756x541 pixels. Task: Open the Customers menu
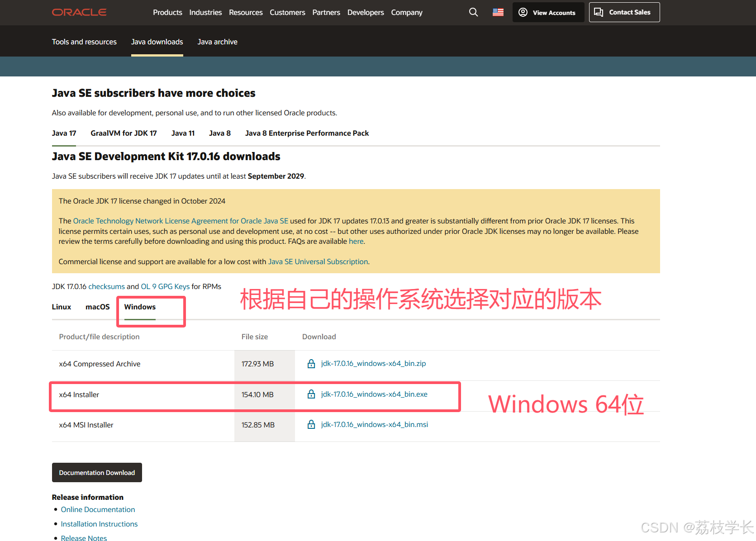point(287,12)
